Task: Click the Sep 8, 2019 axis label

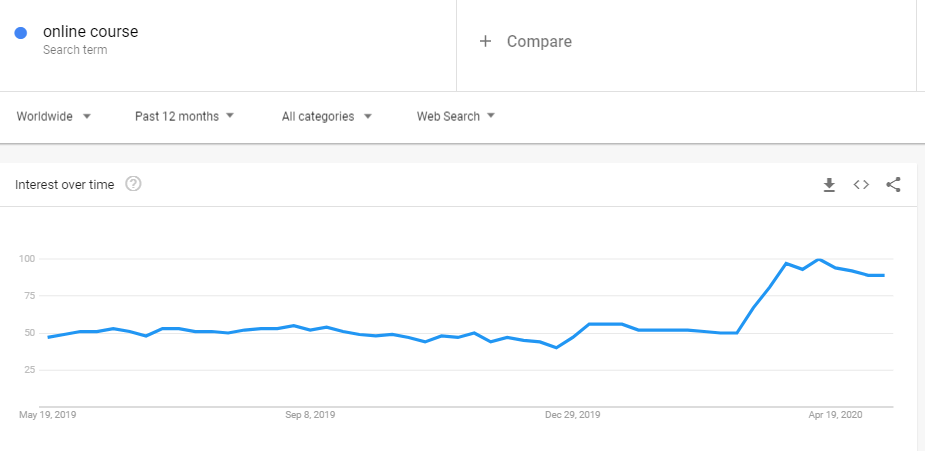Action: [x=310, y=414]
